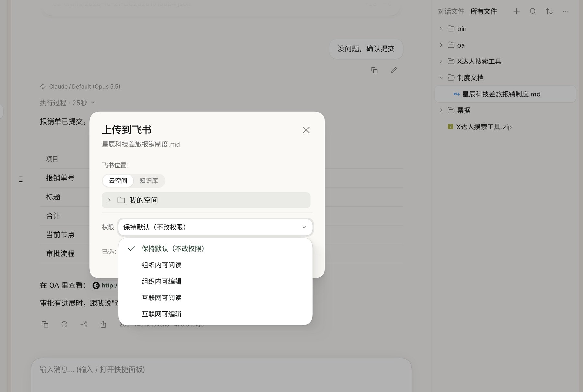
Task: Click the plus icon to add file
Action: point(517,11)
